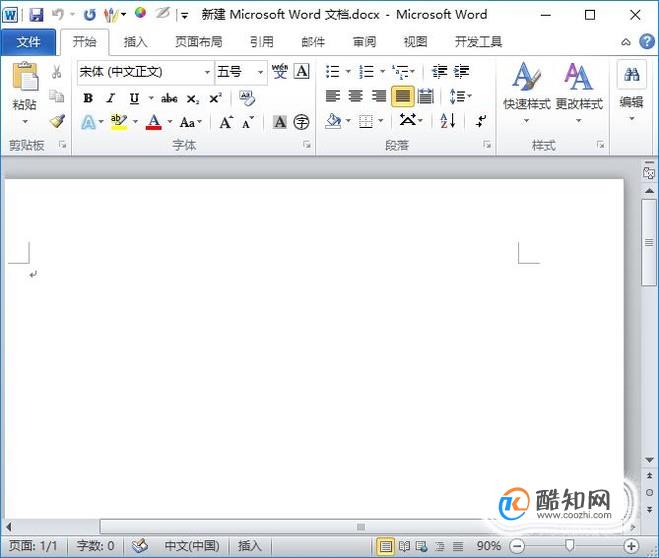Image resolution: width=659 pixels, height=558 pixels.
Task: Open the Font dialog launcher
Action: tap(307, 145)
